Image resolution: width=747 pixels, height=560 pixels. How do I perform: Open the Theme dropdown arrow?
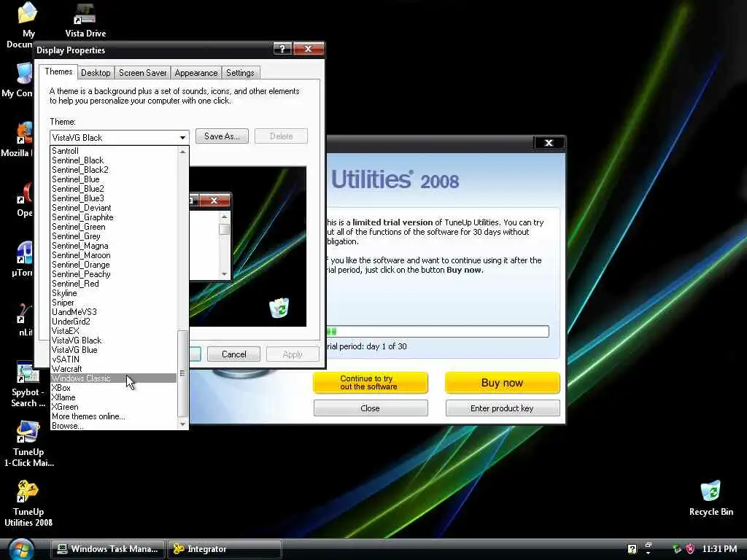tap(182, 138)
